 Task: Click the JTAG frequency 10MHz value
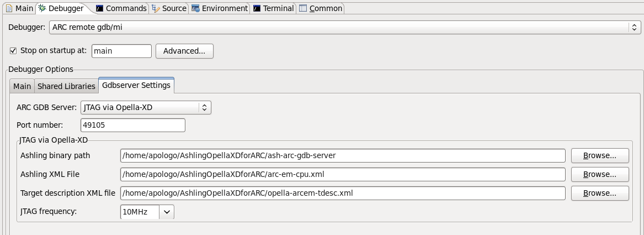click(140, 212)
